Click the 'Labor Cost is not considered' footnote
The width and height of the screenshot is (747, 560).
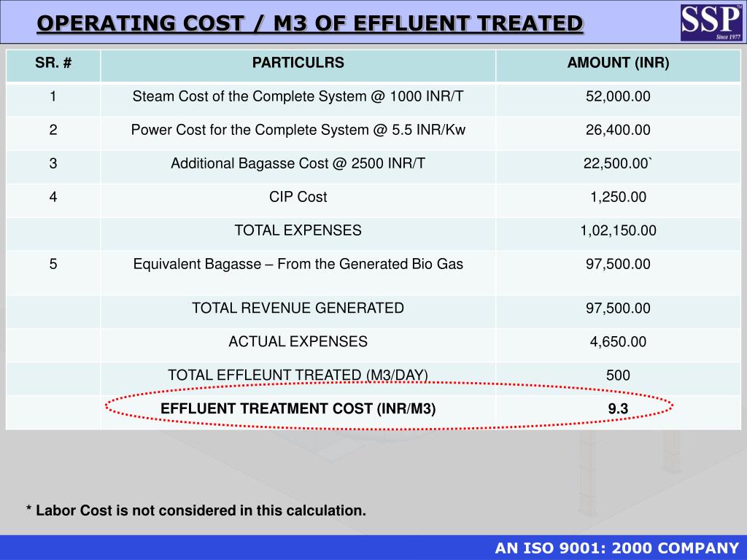click(x=196, y=510)
